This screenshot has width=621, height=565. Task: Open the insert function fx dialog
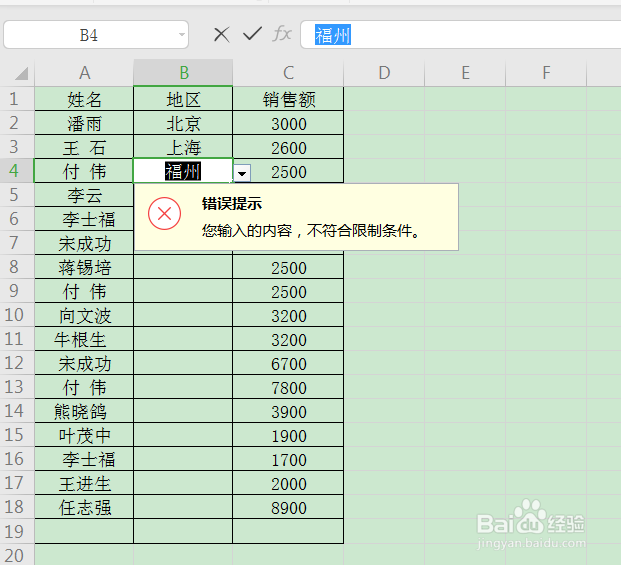tap(282, 34)
